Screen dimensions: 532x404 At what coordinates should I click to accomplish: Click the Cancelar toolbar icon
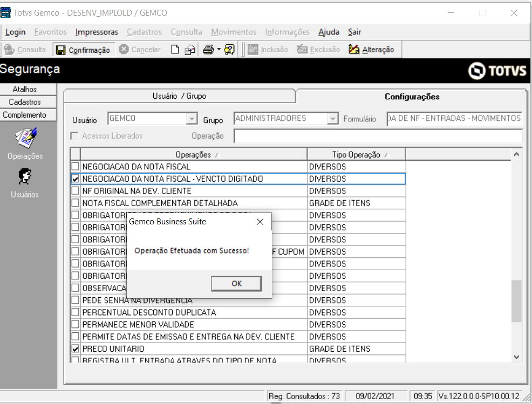(x=124, y=50)
